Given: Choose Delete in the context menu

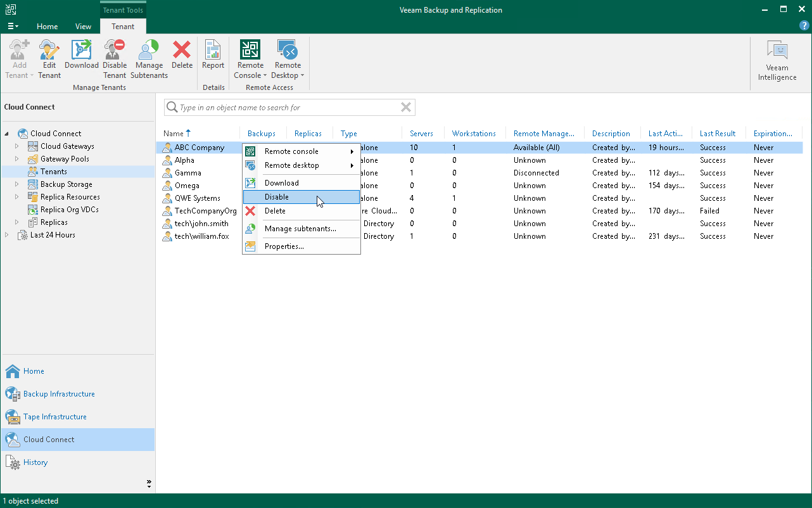Looking at the screenshot, I should click(301, 211).
